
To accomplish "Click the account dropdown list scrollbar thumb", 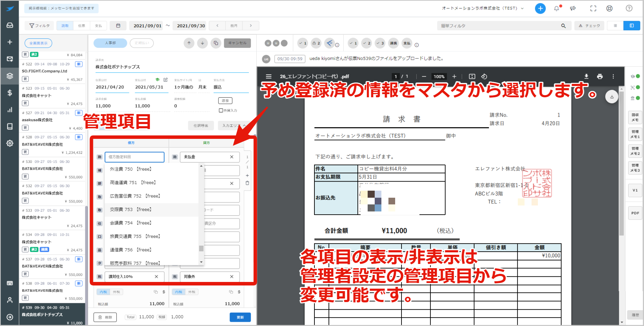I will tap(201, 248).
